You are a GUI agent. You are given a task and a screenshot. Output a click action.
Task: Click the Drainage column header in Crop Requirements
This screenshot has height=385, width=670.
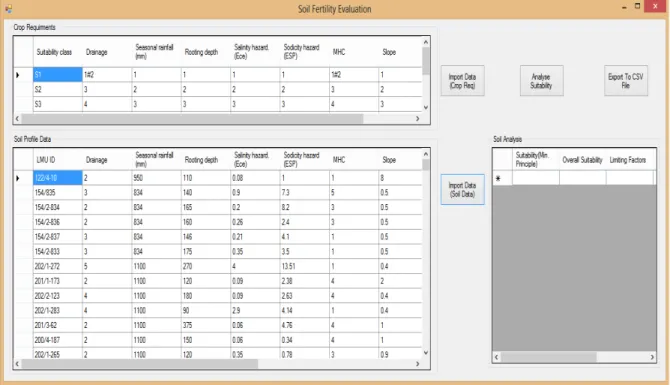(107, 52)
